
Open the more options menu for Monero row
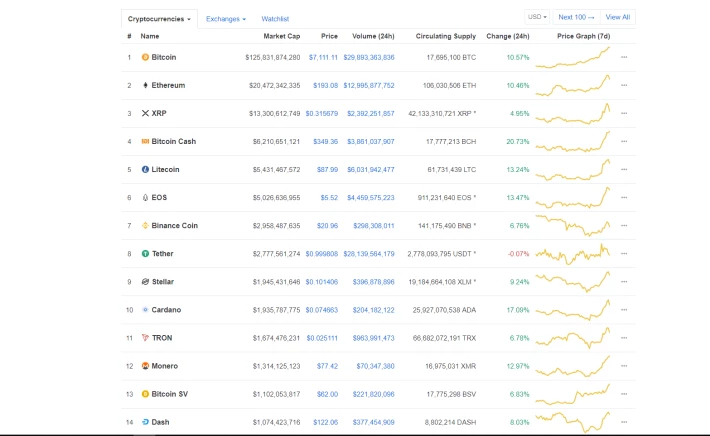click(624, 366)
